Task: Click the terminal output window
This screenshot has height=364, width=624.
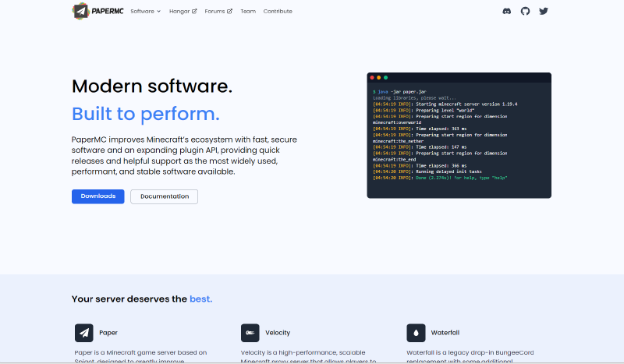Action: pyautogui.click(x=459, y=140)
